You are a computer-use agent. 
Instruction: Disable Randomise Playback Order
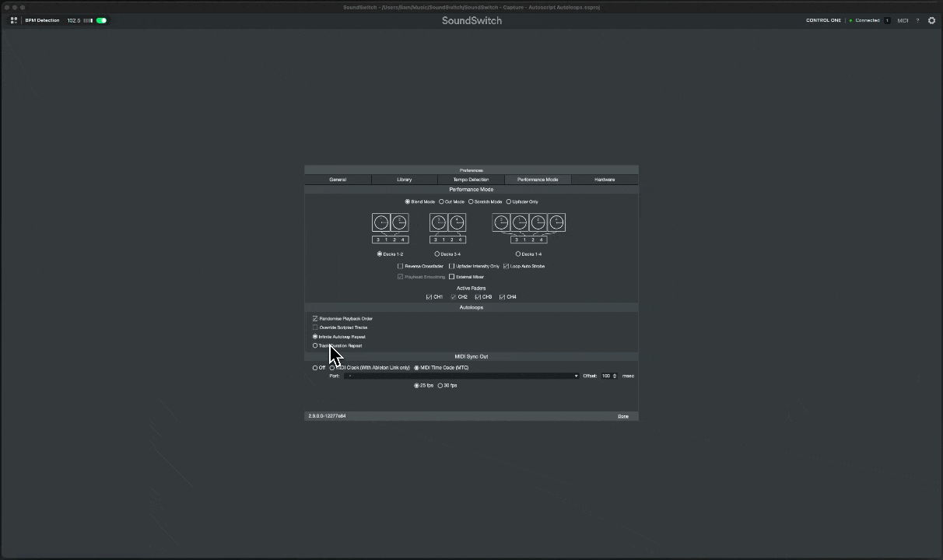pos(315,318)
